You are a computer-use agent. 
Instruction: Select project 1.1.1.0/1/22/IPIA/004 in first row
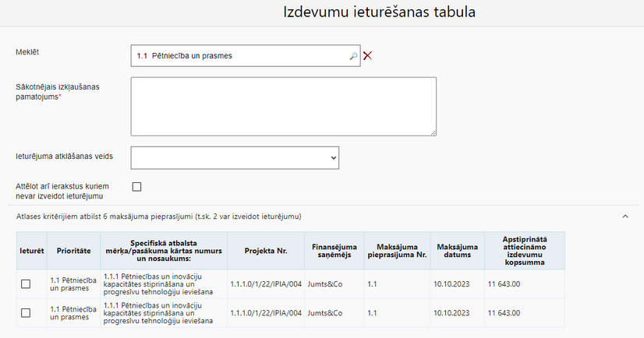point(266,283)
